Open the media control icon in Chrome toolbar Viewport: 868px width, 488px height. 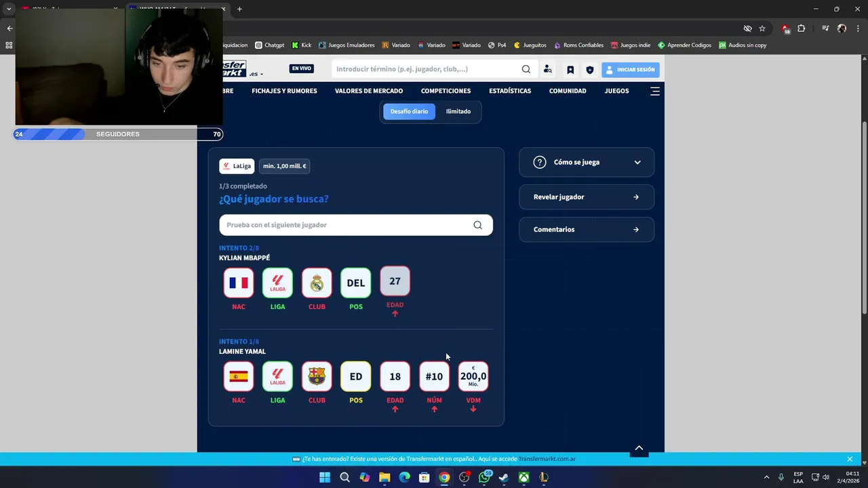pyautogui.click(x=825, y=28)
